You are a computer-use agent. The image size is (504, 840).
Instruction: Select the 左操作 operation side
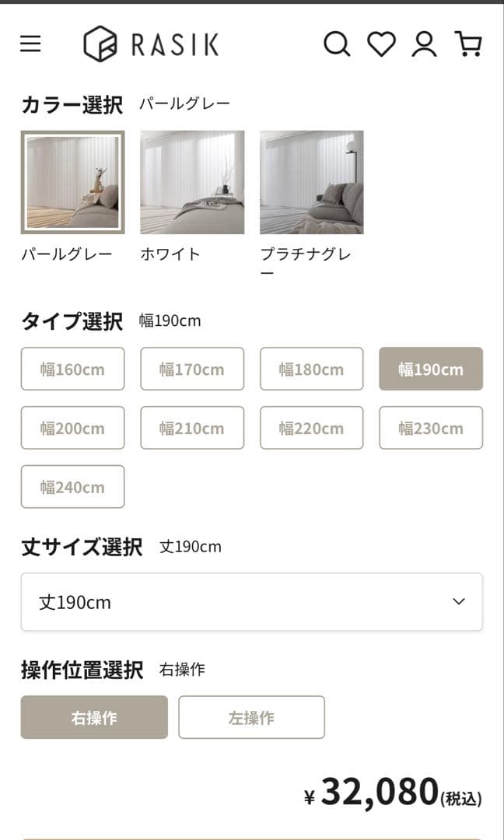pyautogui.click(x=251, y=717)
